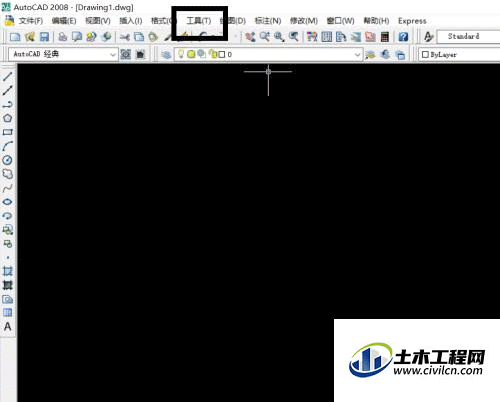Select the Arc tool
Image resolution: width=500 pixels, height=402 pixels.
(x=8, y=146)
